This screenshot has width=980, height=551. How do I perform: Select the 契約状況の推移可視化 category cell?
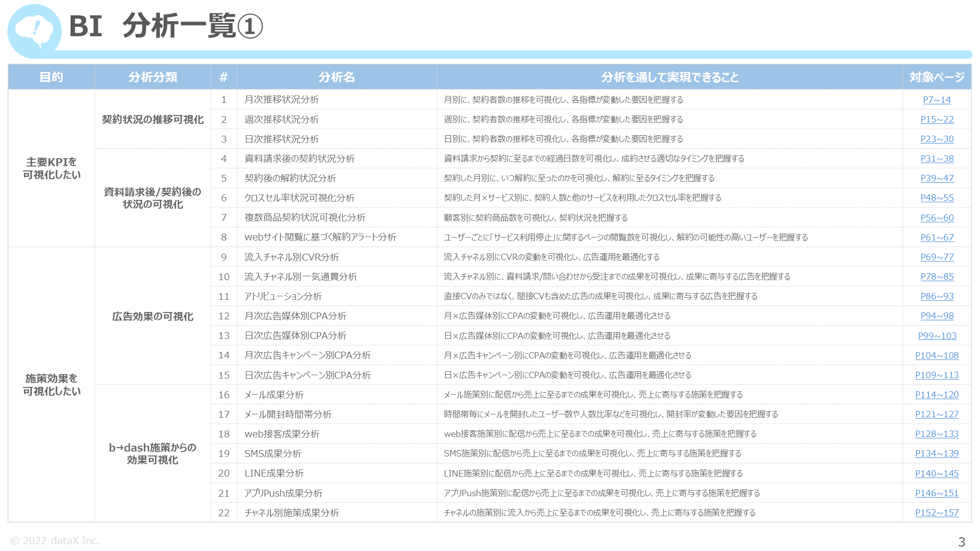coord(153,120)
